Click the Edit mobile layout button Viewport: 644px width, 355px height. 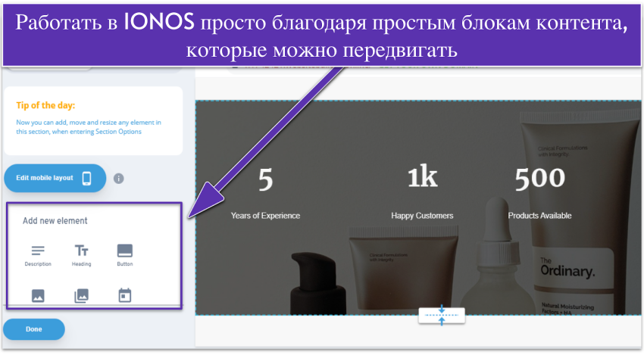click(55, 178)
